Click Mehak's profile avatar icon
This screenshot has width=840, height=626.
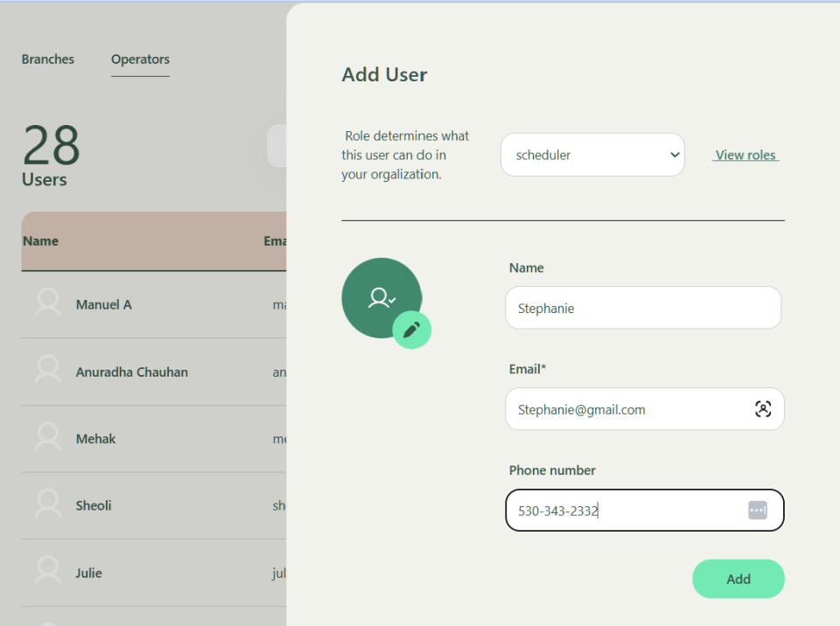tap(48, 438)
